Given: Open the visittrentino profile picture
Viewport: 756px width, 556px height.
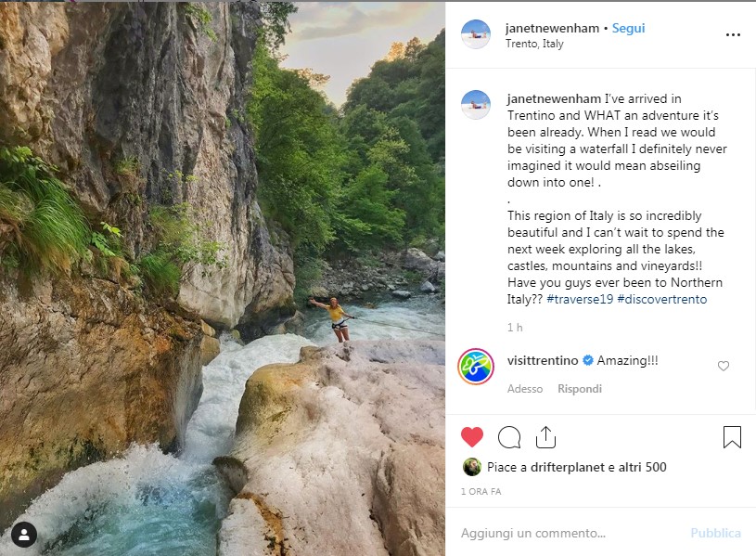Looking at the screenshot, I should tap(476, 367).
